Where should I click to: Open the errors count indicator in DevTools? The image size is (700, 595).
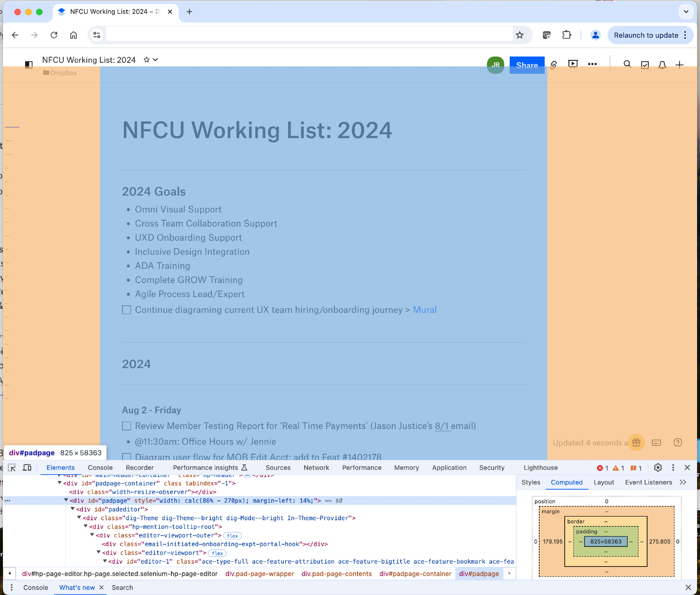[x=602, y=468]
